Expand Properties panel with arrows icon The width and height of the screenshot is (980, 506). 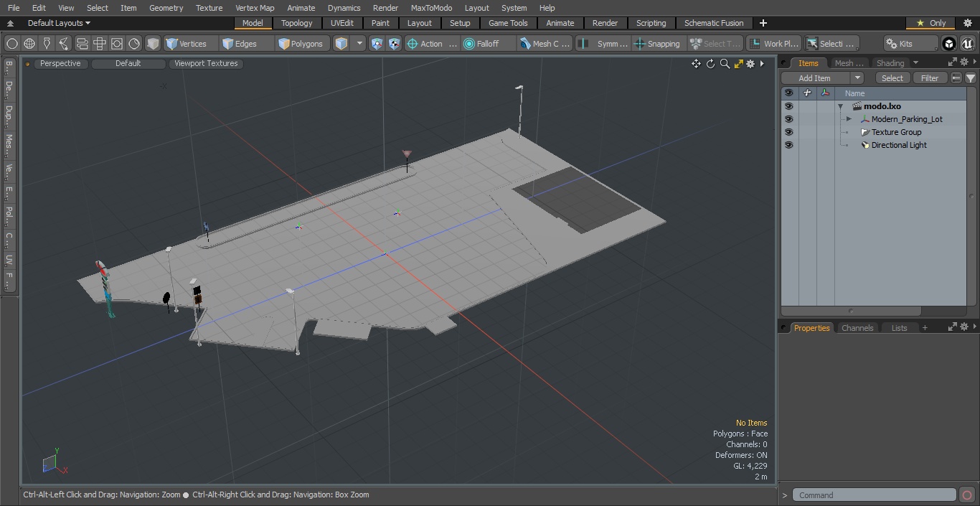(x=953, y=327)
